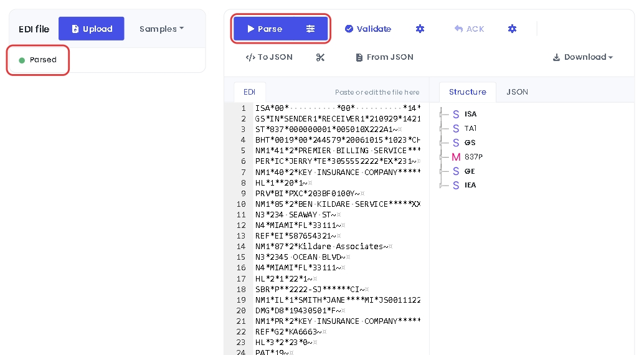644x355 pixels.
Task: Click the Download arrow icon
Action: click(556, 57)
